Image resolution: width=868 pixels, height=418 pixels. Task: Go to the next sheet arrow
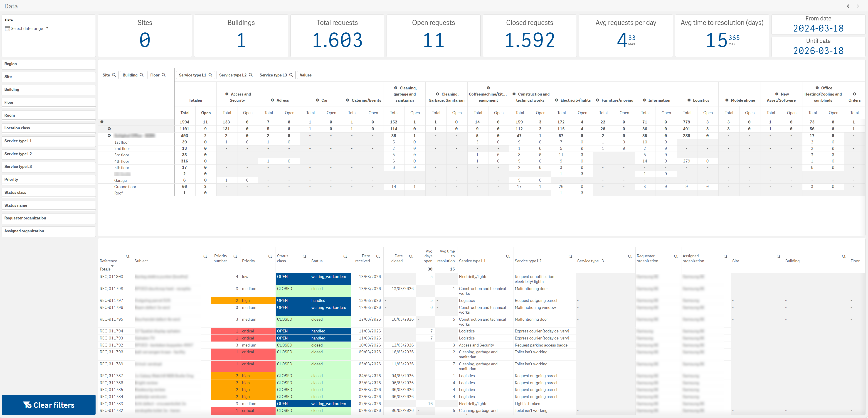pos(858,6)
